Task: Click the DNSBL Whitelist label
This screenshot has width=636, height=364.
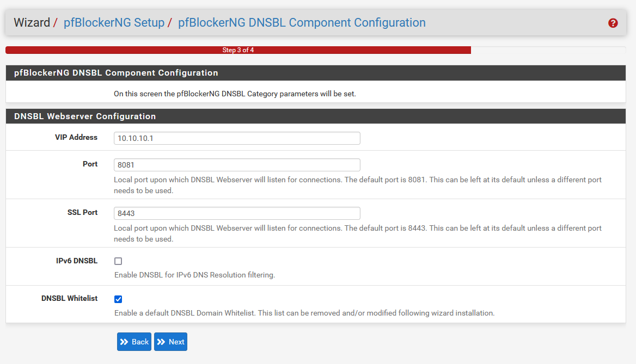Action: 69,298
